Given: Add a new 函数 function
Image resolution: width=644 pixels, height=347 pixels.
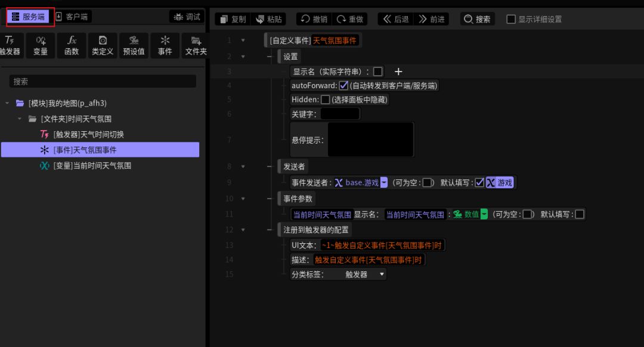Looking at the screenshot, I should [72, 45].
